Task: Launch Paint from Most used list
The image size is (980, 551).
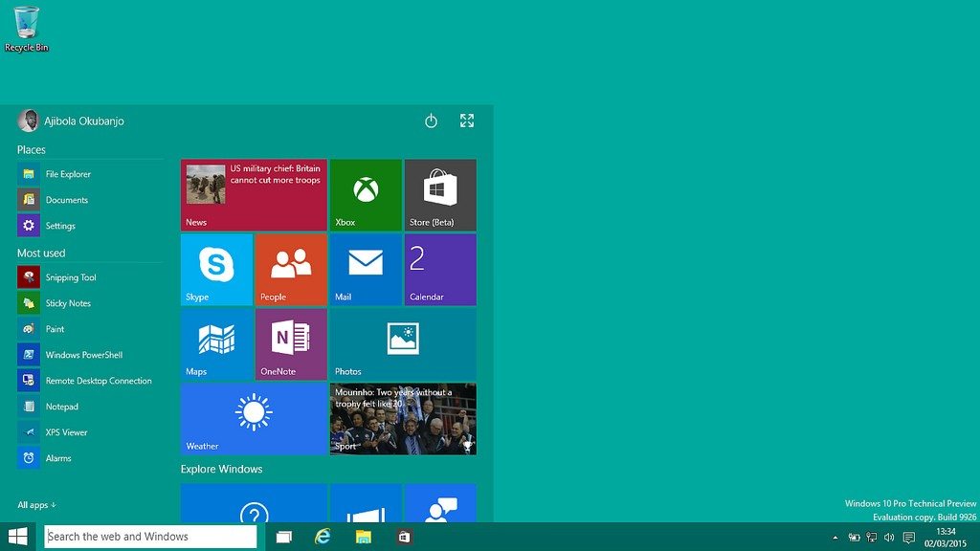Action: tap(90, 329)
